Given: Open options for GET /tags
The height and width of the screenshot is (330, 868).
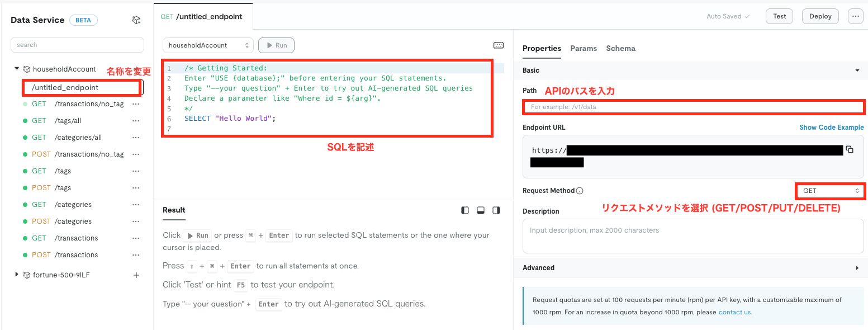Looking at the screenshot, I should (136, 171).
